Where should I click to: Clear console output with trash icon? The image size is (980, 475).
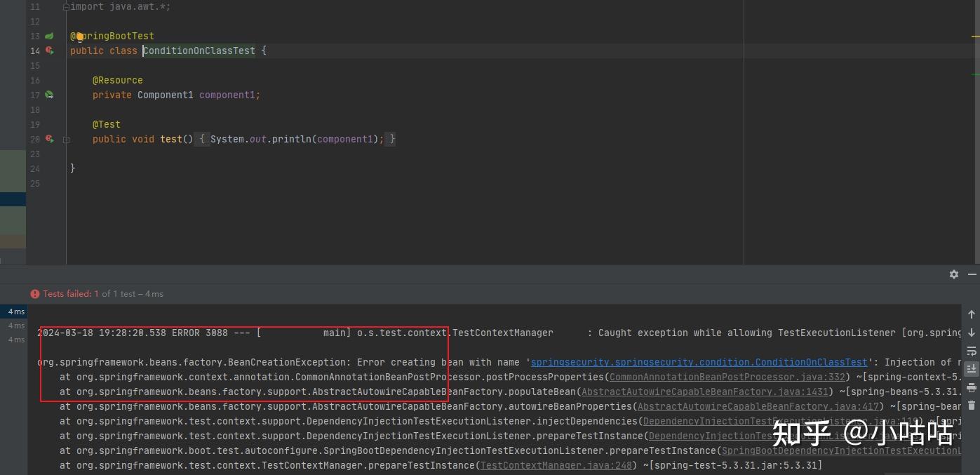(x=972, y=406)
